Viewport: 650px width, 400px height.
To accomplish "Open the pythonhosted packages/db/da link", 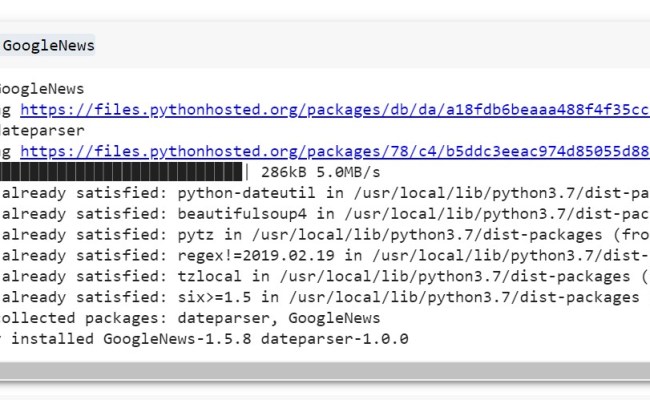I will click(x=335, y=110).
